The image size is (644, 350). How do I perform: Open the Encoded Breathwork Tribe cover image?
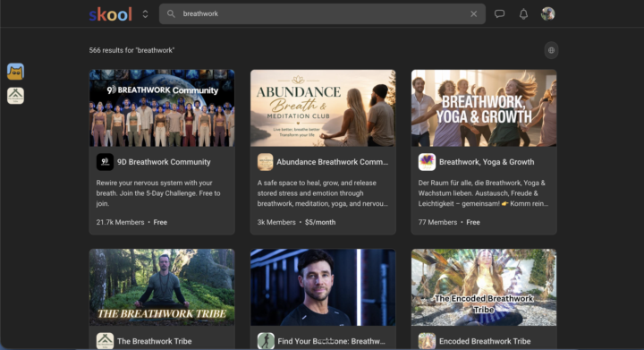coord(484,287)
